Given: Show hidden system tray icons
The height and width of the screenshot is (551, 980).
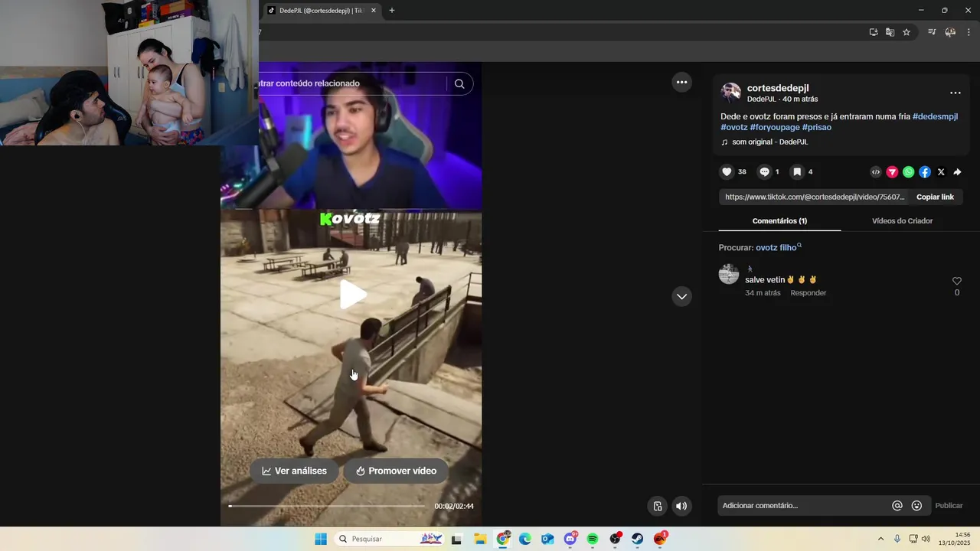Looking at the screenshot, I should coord(880,539).
